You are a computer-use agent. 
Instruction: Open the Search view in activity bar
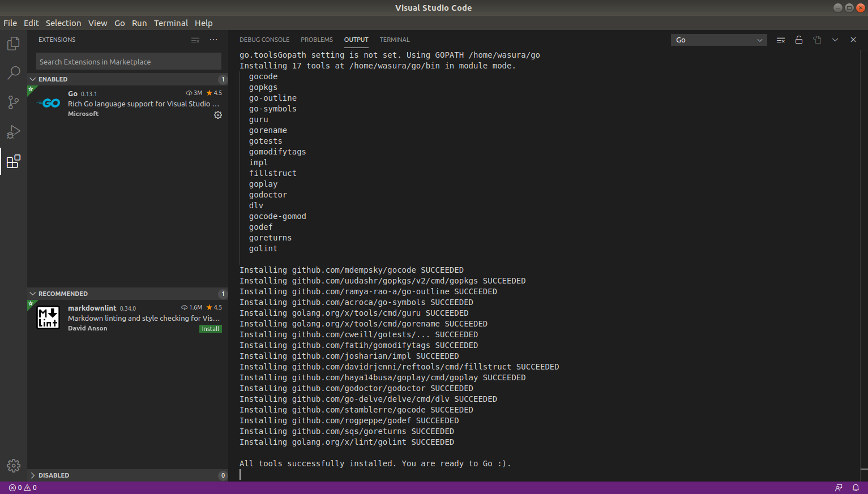pyautogui.click(x=14, y=73)
